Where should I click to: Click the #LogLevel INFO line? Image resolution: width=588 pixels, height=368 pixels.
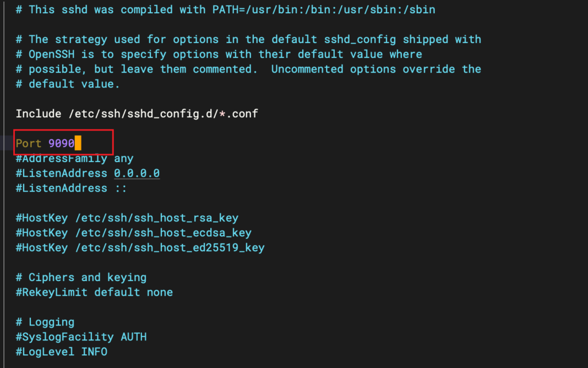[61, 352]
